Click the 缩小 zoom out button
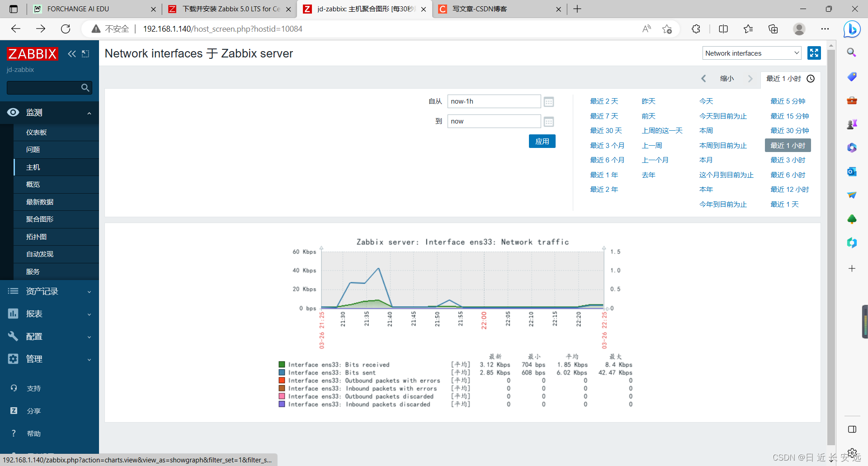This screenshot has height=466, width=868. tap(727, 79)
